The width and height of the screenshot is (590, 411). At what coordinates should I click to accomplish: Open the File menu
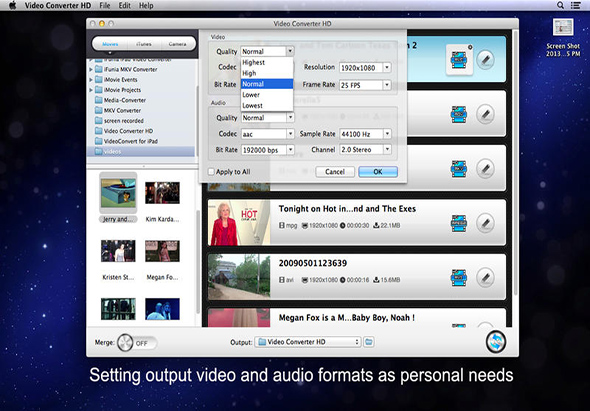(105, 5)
